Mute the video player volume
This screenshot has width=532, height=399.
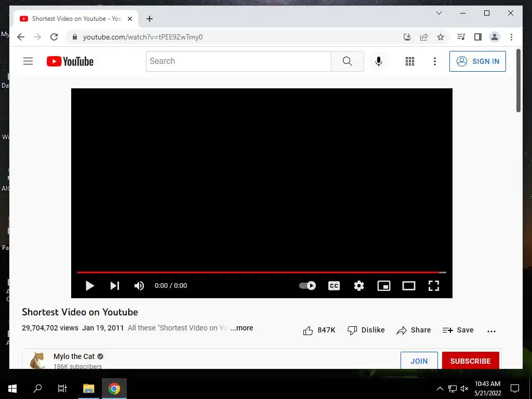[139, 286]
